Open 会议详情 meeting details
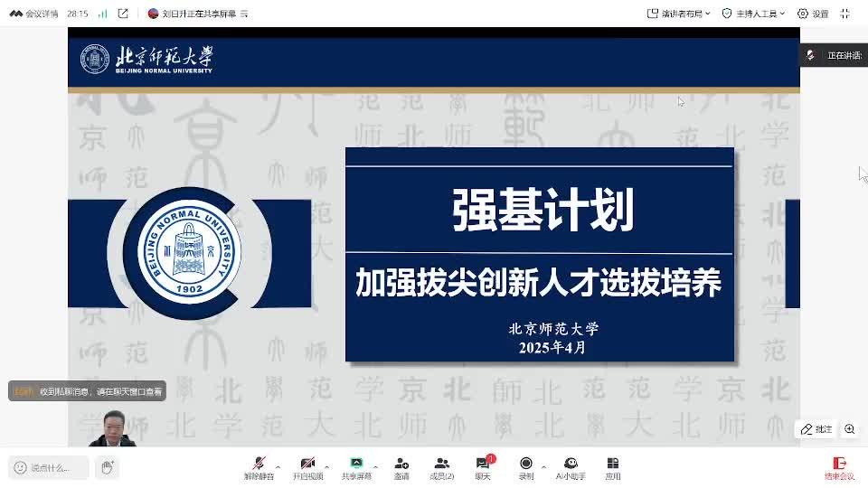This screenshot has width=868, height=488. 34,14
